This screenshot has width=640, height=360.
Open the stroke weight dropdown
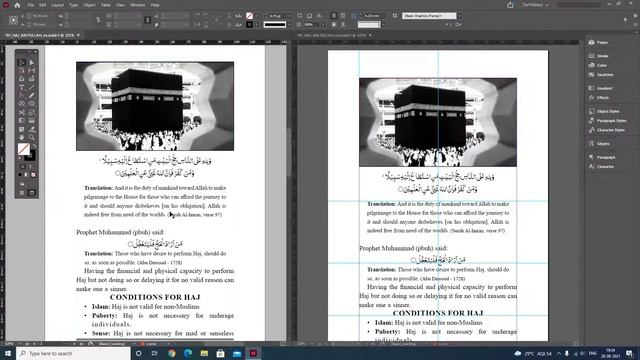pos(289,16)
